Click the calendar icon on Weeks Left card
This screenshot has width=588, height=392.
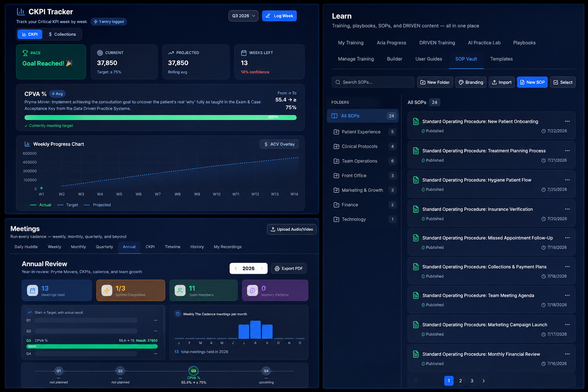coord(243,53)
